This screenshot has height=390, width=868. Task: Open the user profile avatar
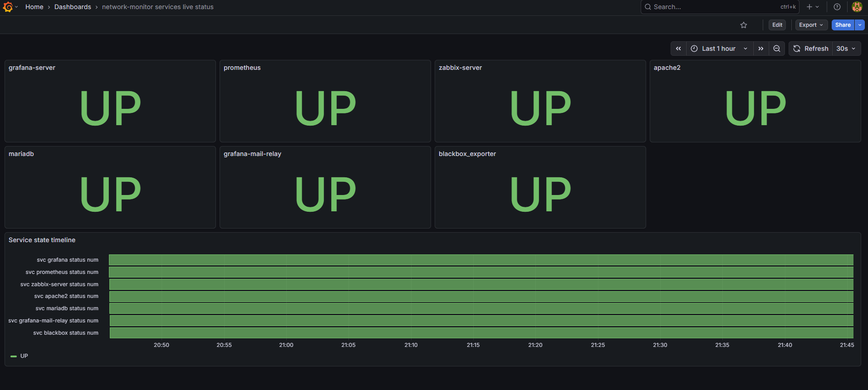coord(857,7)
